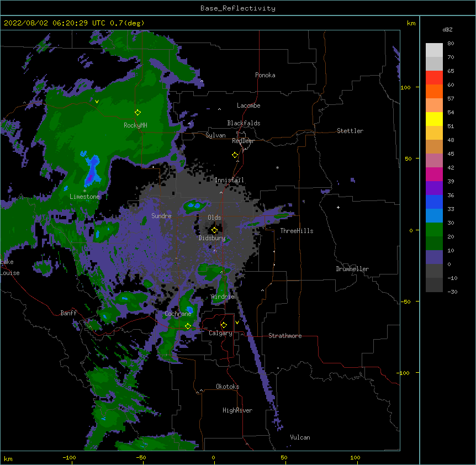Click the yellow diamond marker below RedDeer
The width and height of the screenshot is (476, 465).
(x=235, y=155)
